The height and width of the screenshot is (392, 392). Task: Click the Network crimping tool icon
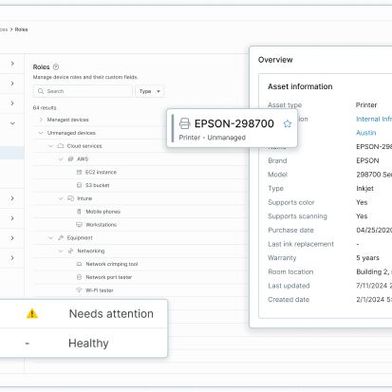tap(79, 264)
